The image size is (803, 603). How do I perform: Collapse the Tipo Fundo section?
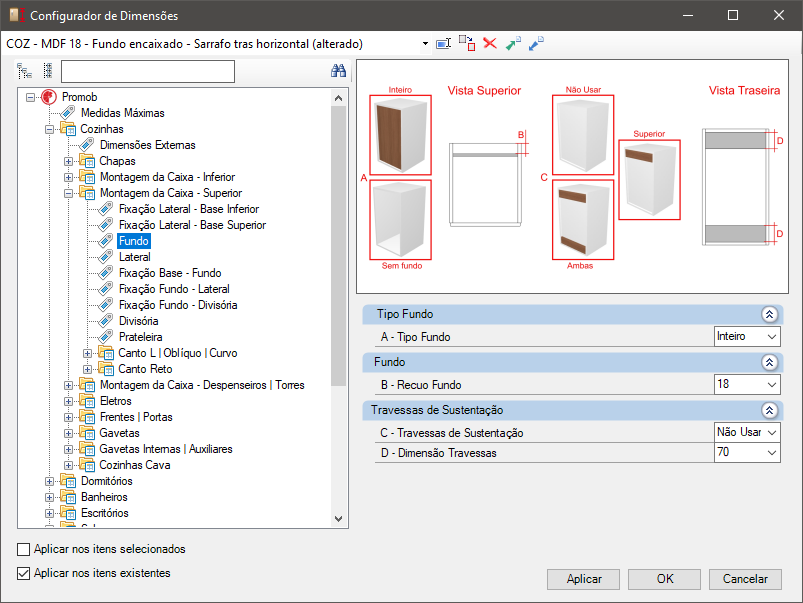[769, 314]
